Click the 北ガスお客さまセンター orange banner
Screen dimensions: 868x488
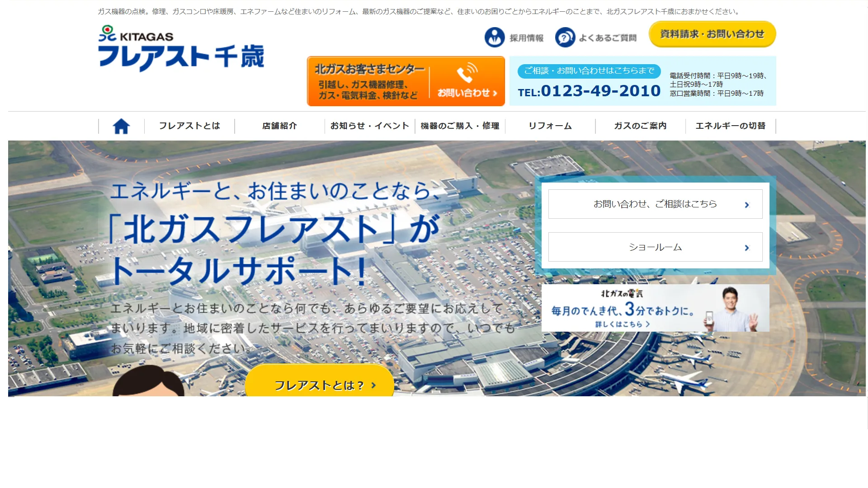point(406,81)
